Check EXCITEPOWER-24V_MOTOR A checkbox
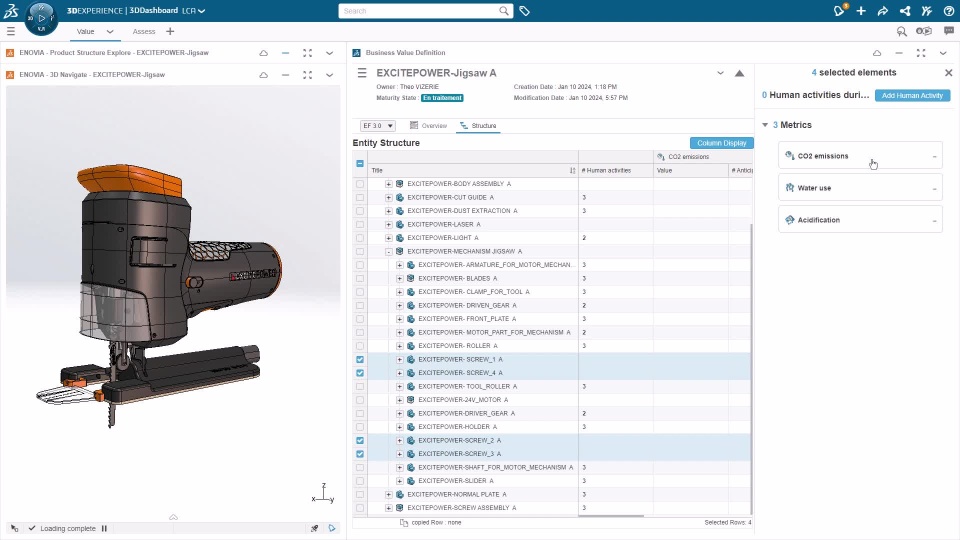 [360, 400]
